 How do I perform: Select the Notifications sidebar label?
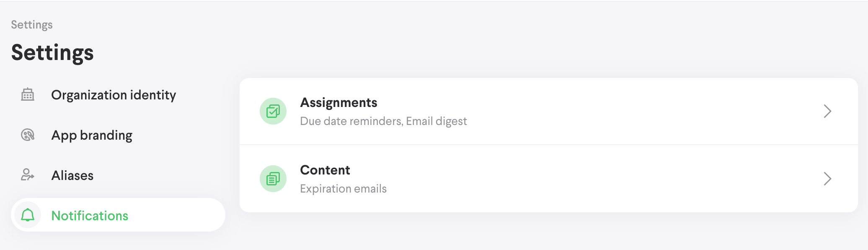90,216
